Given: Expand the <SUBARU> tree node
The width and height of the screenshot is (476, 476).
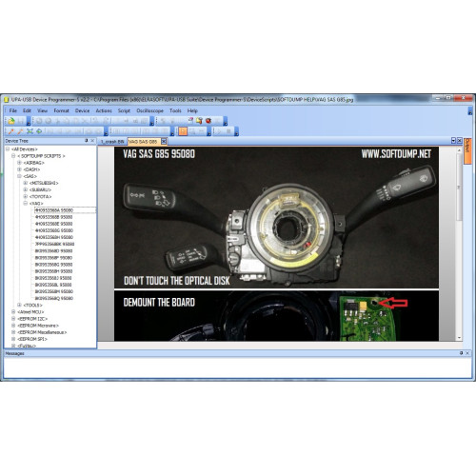Looking at the screenshot, I should click(26, 189).
